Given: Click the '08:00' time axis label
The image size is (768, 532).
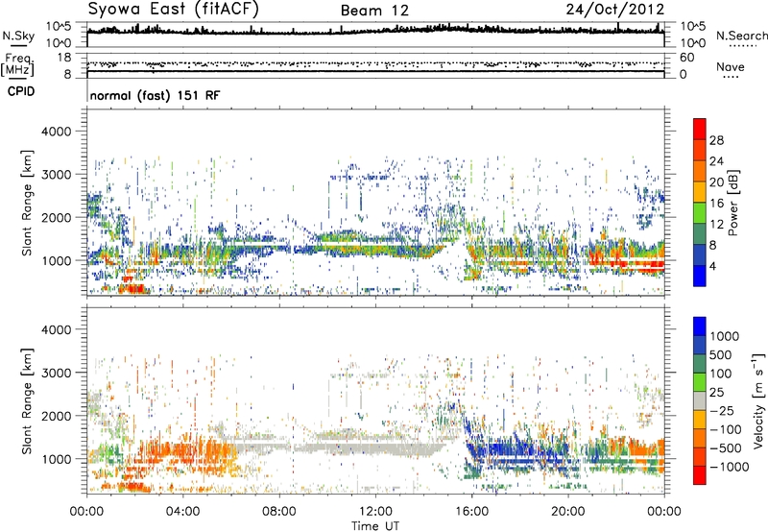Looking at the screenshot, I should 279,512.
